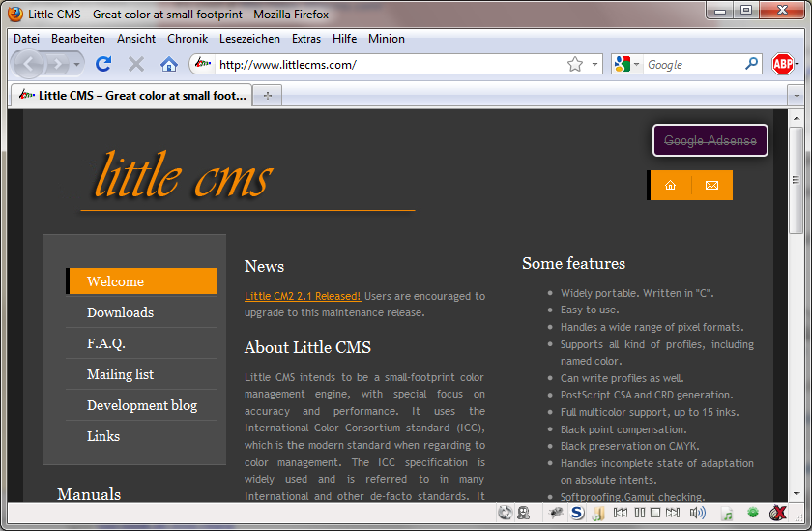Click the "Black point compensation." list item
The height and width of the screenshot is (531, 812).
tap(623, 429)
